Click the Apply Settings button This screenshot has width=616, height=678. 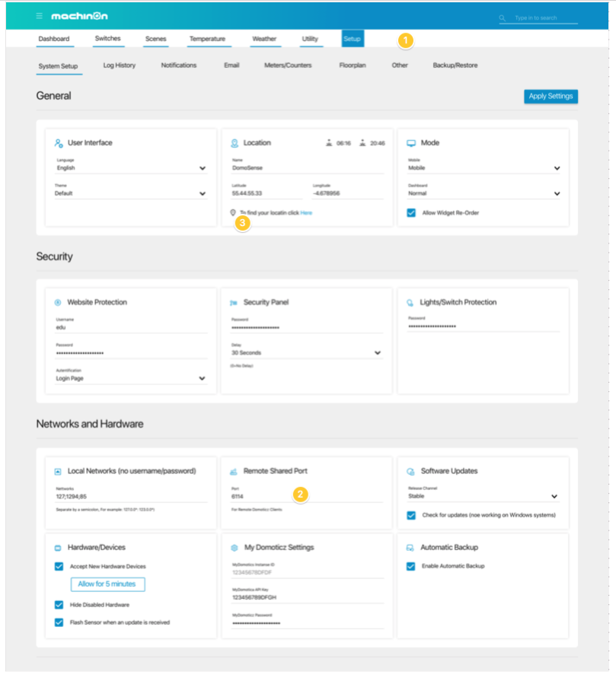[551, 97]
